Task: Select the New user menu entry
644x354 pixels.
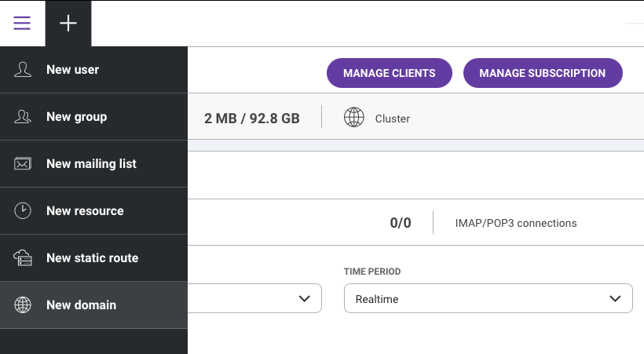Action: tap(72, 70)
